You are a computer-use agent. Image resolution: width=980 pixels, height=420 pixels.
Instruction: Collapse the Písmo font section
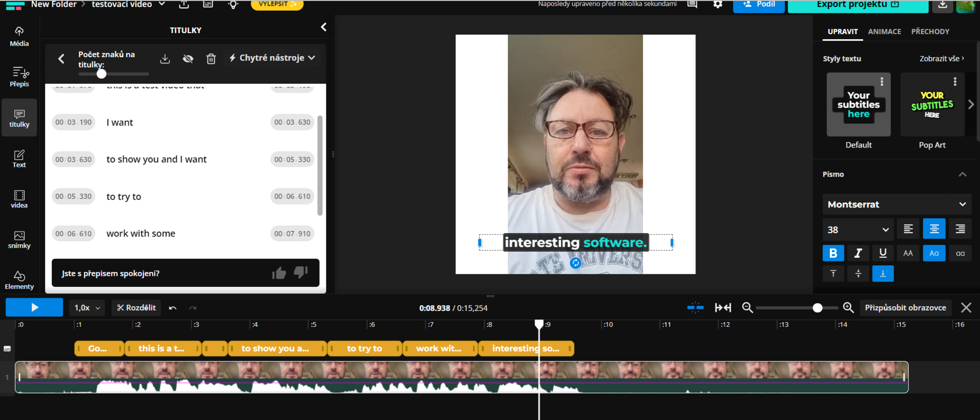tap(963, 174)
